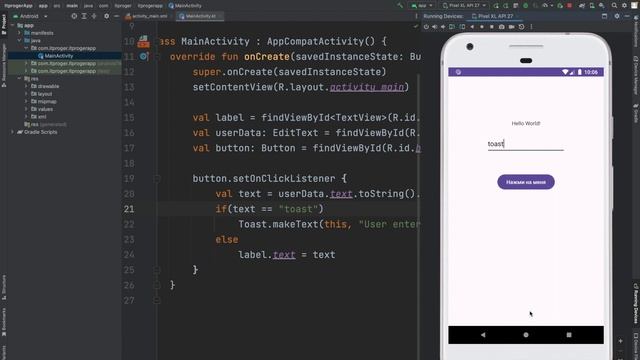
Task: Tap the purple button in the emulator app
Action: pos(526,182)
